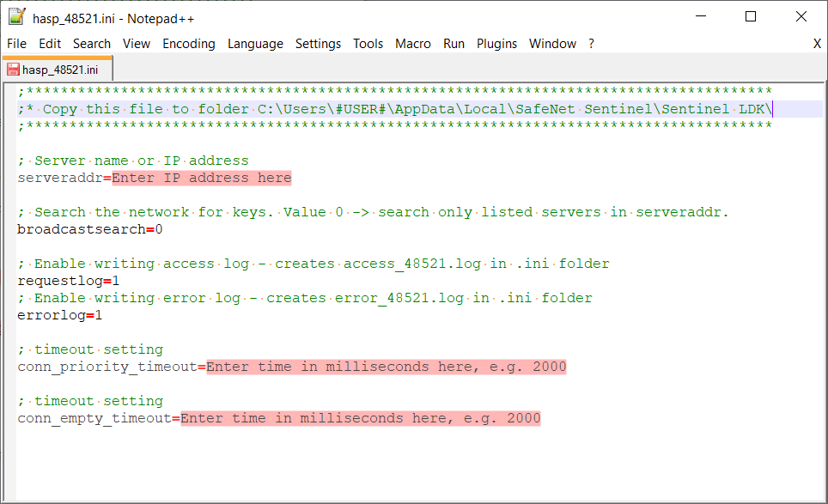Screen dimensions: 828x504
Task: Open the Window menu
Action: (x=552, y=43)
